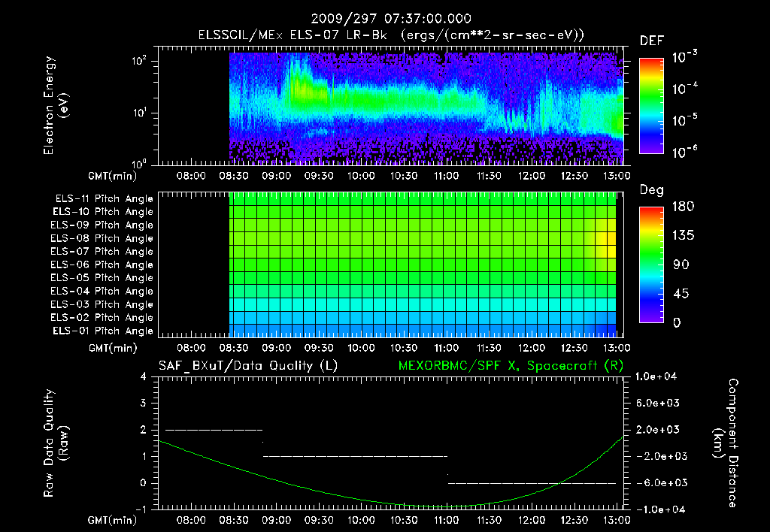
Task: Click 13:00 tick under the pitch angle panel
Action: pyautogui.click(x=617, y=348)
